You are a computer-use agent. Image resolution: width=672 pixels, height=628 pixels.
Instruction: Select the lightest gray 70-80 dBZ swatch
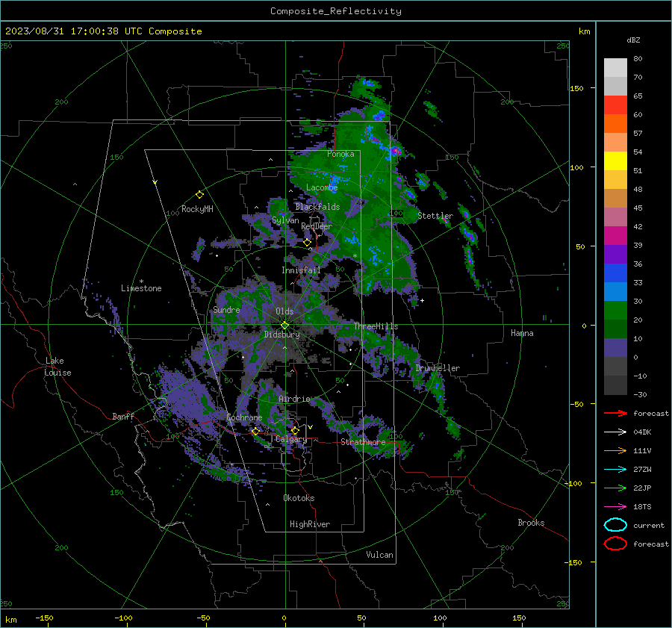pyautogui.click(x=615, y=68)
